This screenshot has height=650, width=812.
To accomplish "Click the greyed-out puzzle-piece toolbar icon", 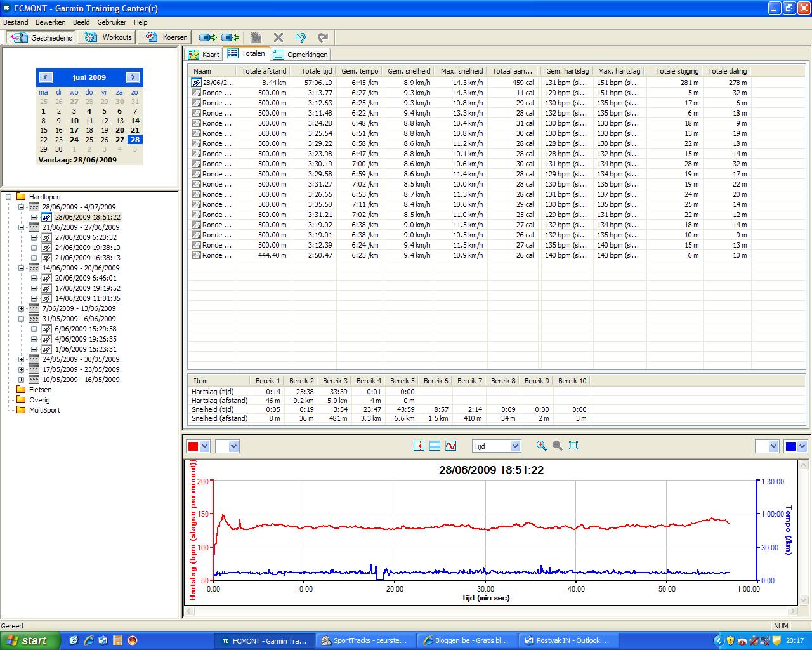I will click(256, 37).
